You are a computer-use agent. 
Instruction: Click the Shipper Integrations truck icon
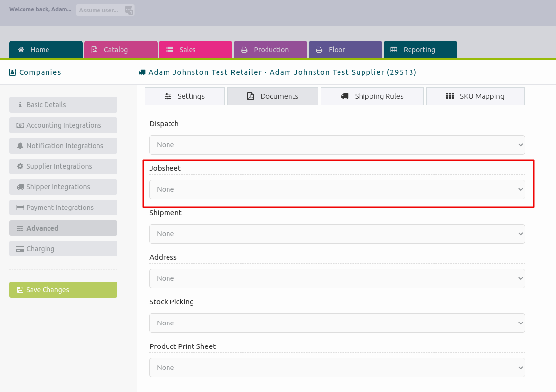[20, 187]
